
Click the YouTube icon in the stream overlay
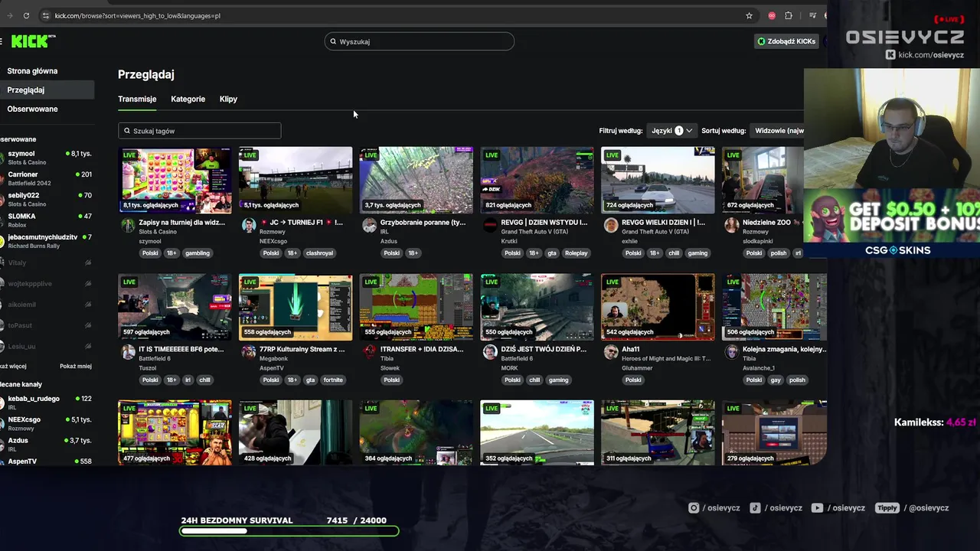(817, 507)
